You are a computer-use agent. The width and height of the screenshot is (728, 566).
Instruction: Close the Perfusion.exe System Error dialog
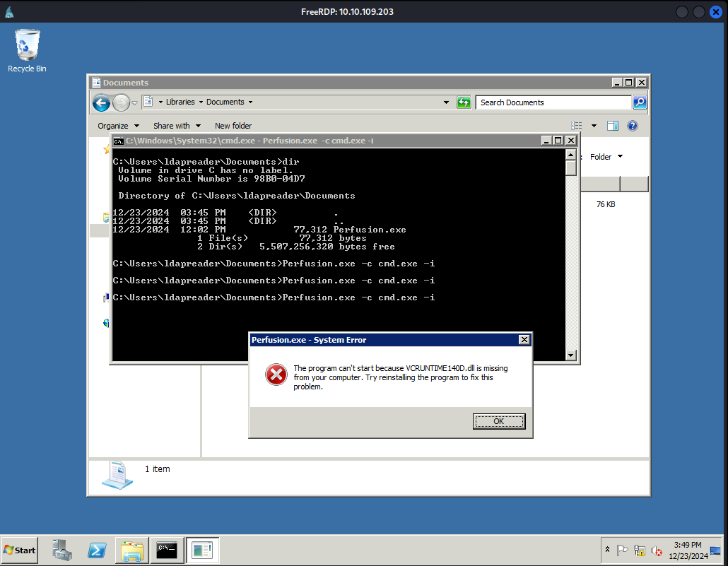pos(524,340)
